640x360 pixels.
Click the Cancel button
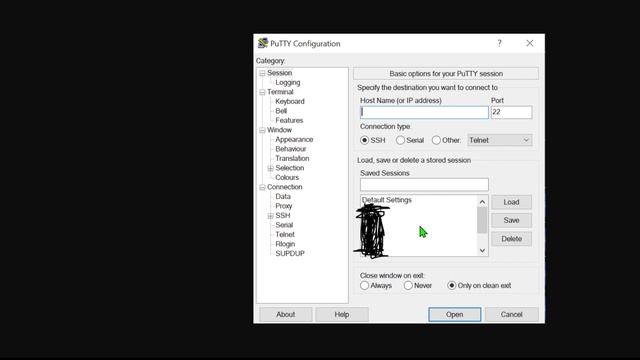coord(511,315)
